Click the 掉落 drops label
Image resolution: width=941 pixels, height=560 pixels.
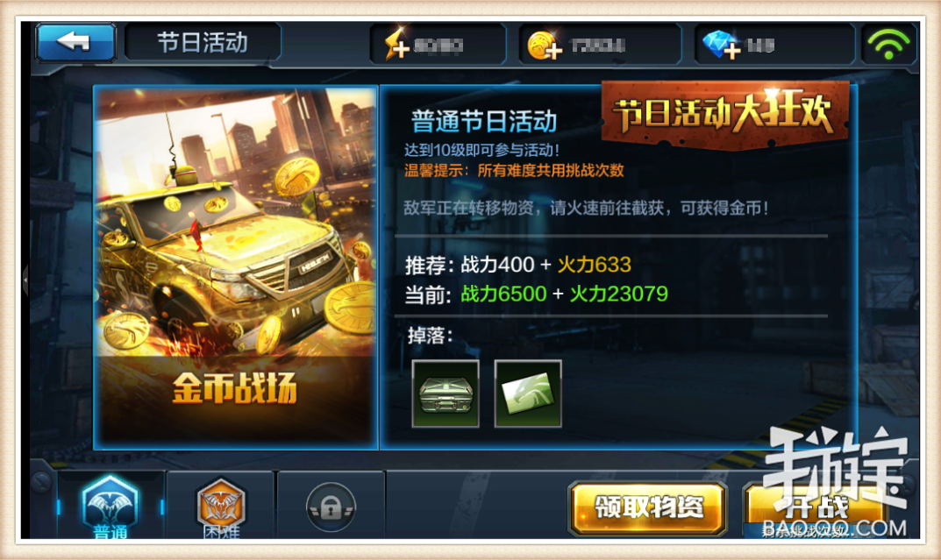[x=430, y=335]
